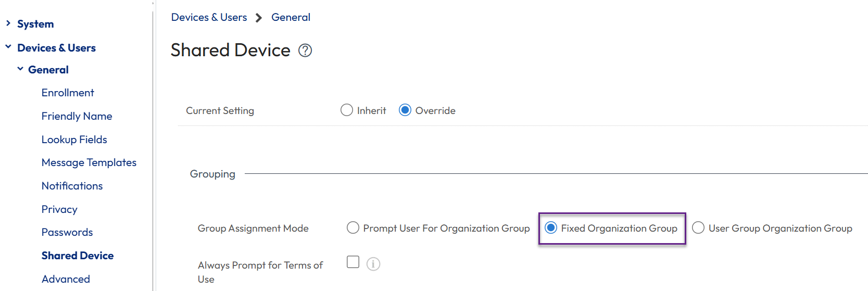Choose Prompt User For Organization Group
Viewport: 868px width, 291px height.
pos(353,228)
